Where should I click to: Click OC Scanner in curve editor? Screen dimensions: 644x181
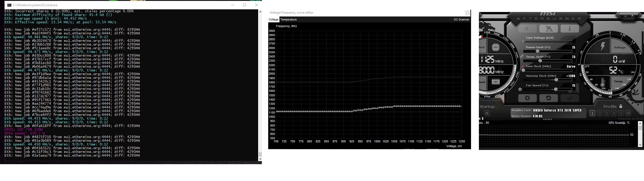coord(461,19)
